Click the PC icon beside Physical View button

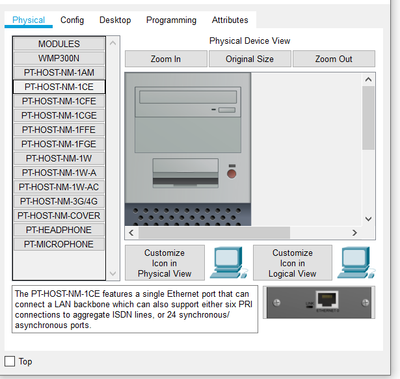pyautogui.click(x=229, y=263)
